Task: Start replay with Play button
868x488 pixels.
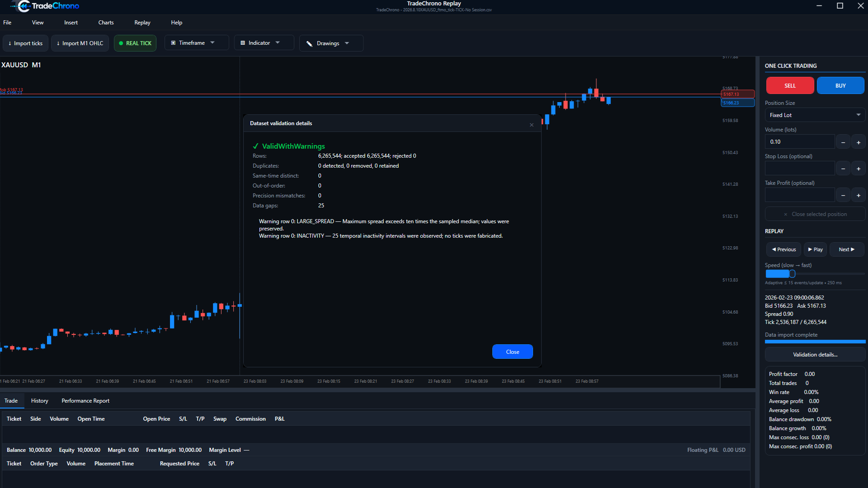Action: click(x=815, y=249)
